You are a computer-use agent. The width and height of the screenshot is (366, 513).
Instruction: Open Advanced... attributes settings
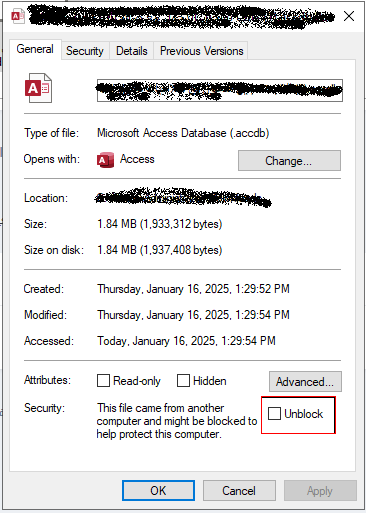click(305, 382)
